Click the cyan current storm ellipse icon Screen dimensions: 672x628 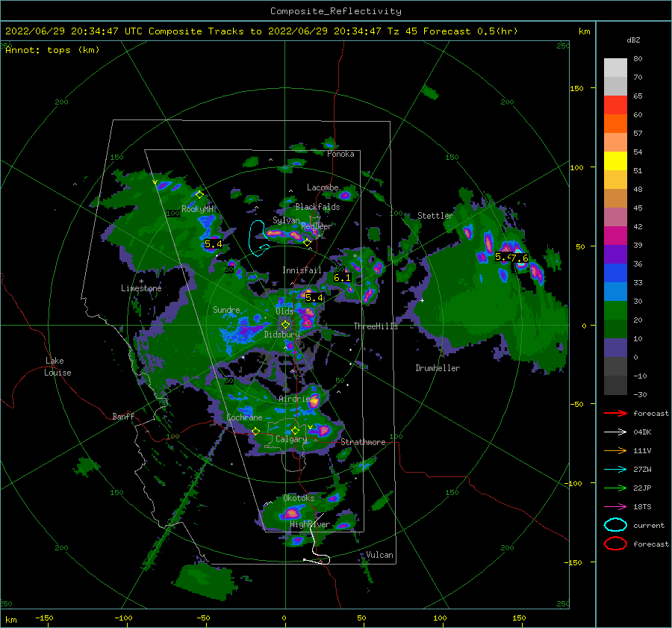coord(615,525)
